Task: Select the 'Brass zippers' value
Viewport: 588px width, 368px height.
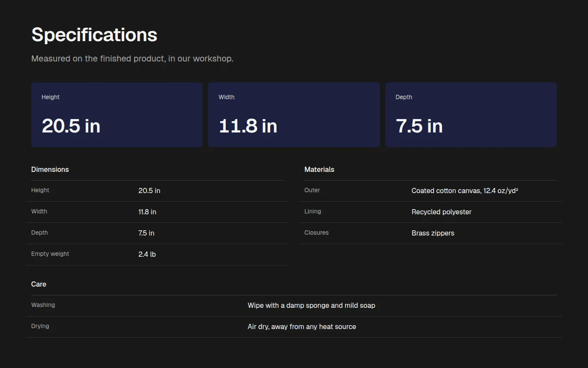Action: pyautogui.click(x=433, y=233)
